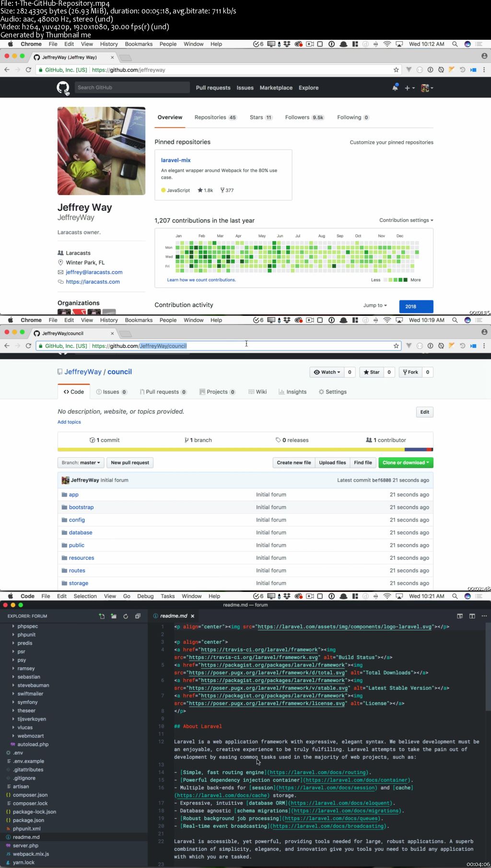491x868 pixels.
Task: Open the Clone or download dropdown
Action: 406,463
